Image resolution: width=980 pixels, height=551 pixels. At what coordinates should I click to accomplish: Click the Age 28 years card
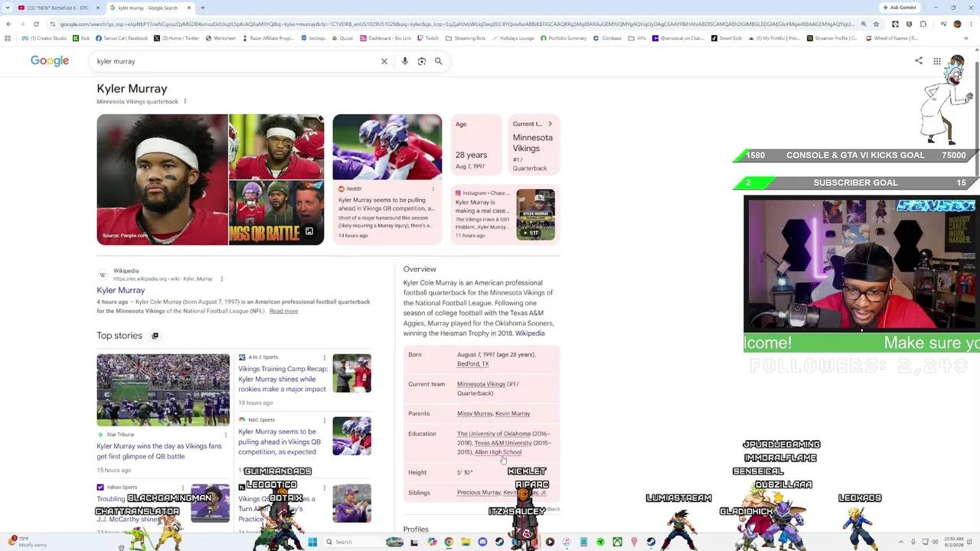(476, 145)
